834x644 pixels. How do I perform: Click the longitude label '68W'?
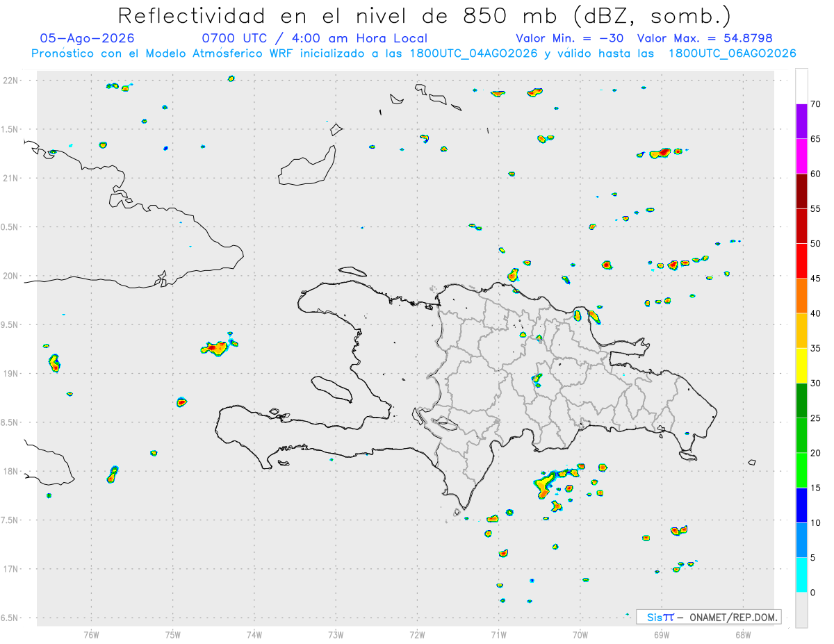pyautogui.click(x=743, y=634)
